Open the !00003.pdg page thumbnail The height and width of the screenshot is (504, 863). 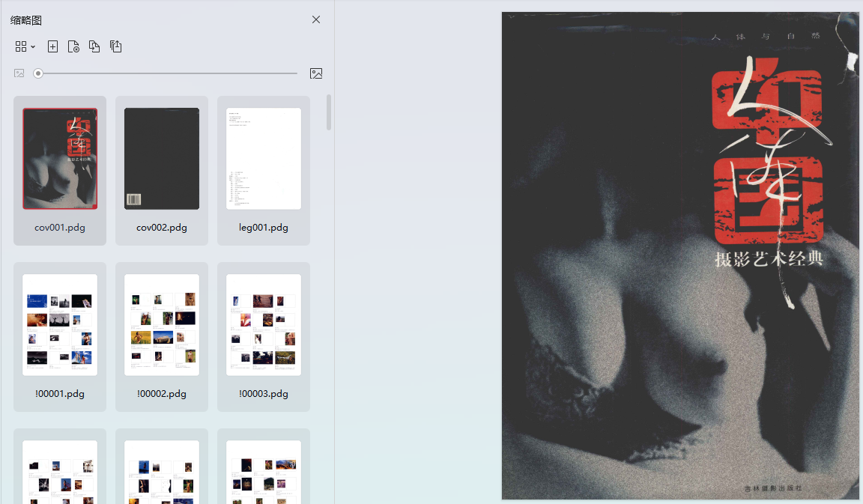(264, 325)
